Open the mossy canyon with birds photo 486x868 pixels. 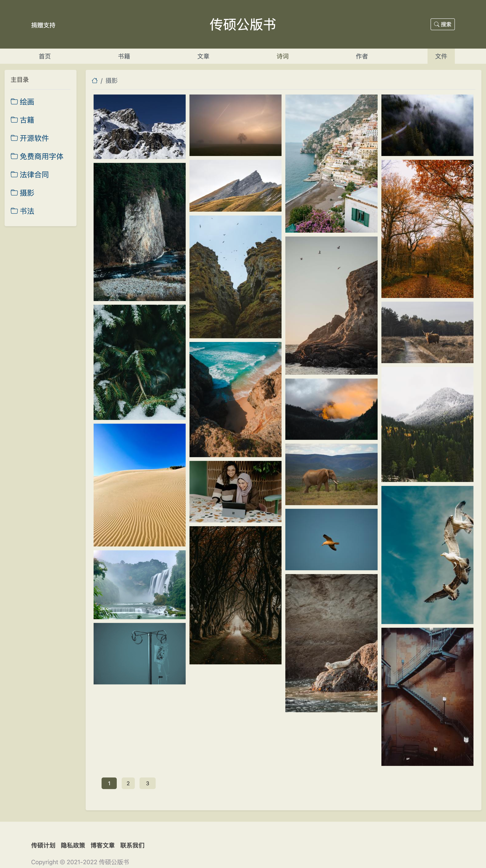pos(235,277)
